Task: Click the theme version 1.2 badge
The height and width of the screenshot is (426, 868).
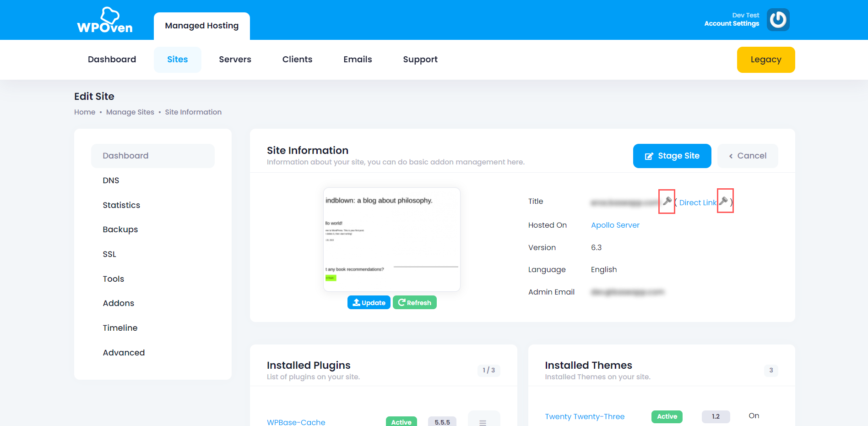Action: pos(716,416)
